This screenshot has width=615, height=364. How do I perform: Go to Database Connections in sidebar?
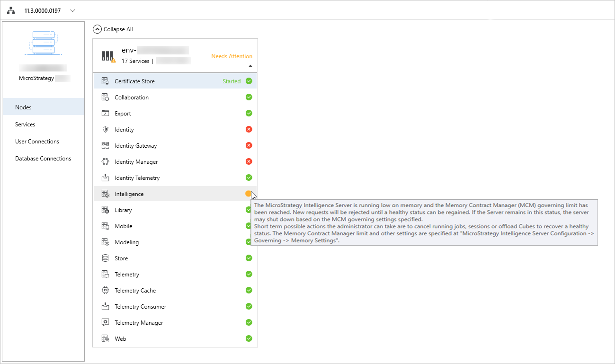[x=43, y=159]
